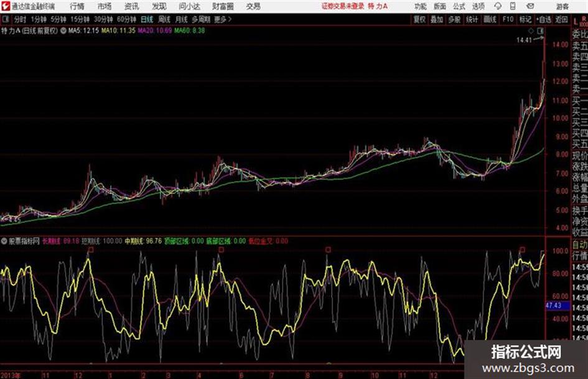Switch to the 1分钟 period tab
Screen dimensions: 588x379
39,19
